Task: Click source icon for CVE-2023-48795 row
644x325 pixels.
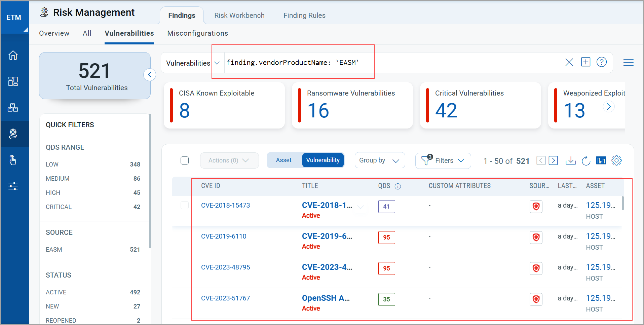Action: (x=536, y=268)
